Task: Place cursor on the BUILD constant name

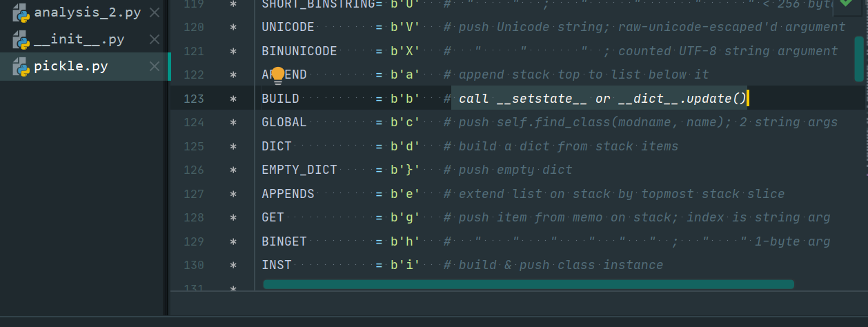Action: tap(280, 99)
